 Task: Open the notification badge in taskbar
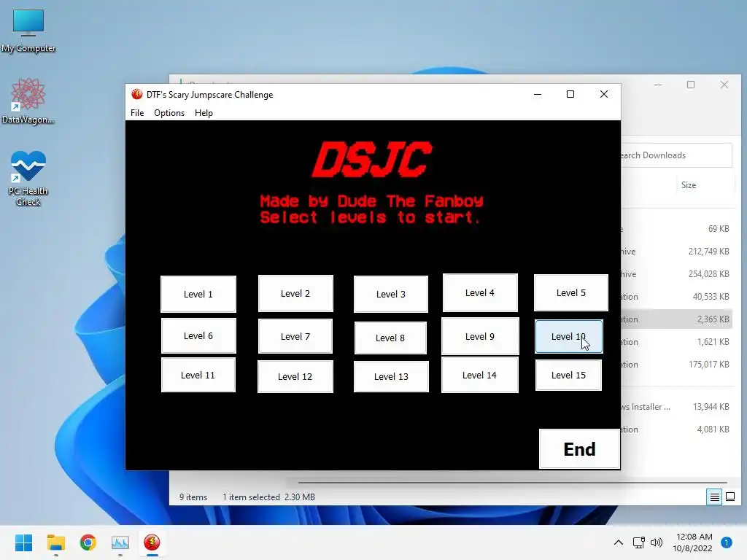coord(727,542)
